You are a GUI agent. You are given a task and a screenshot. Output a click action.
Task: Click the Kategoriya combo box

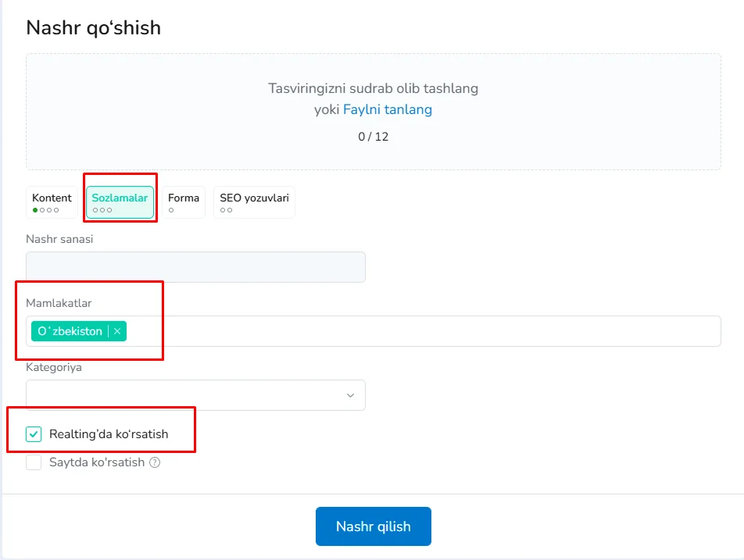pyautogui.click(x=195, y=395)
